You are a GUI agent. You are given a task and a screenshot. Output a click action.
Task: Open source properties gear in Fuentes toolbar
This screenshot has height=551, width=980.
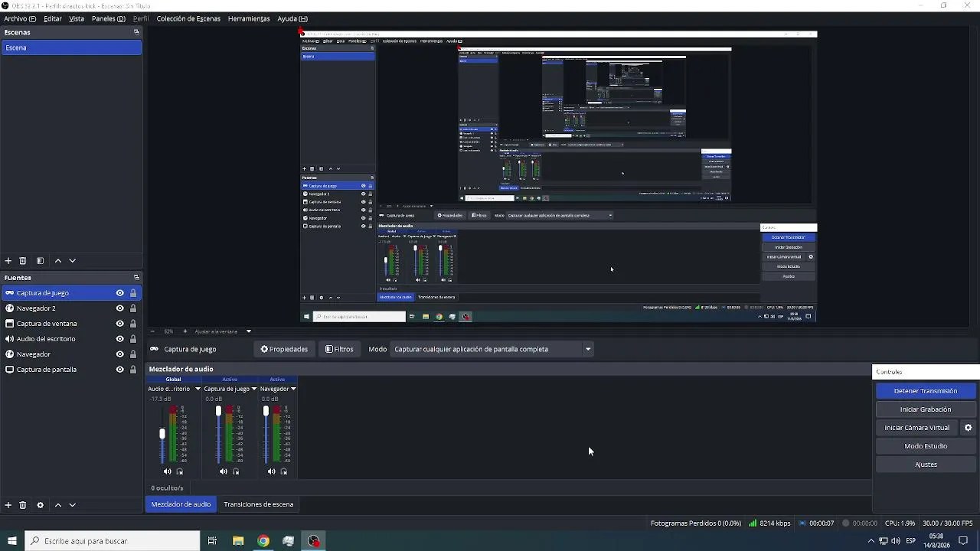(41, 505)
